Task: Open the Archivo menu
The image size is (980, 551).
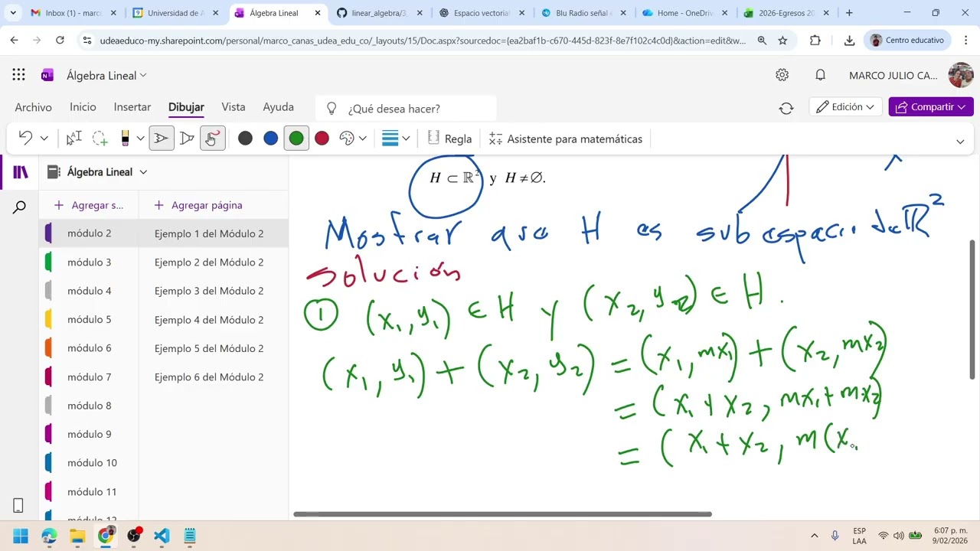Action: click(x=33, y=107)
